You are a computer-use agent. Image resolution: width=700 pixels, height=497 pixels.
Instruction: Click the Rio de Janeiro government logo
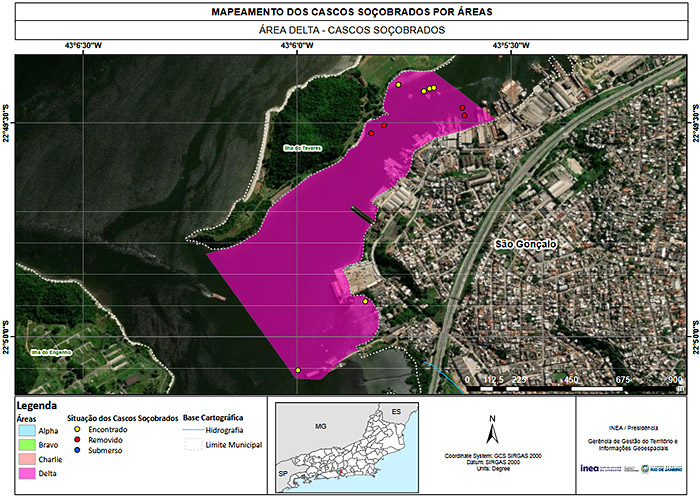(x=662, y=469)
